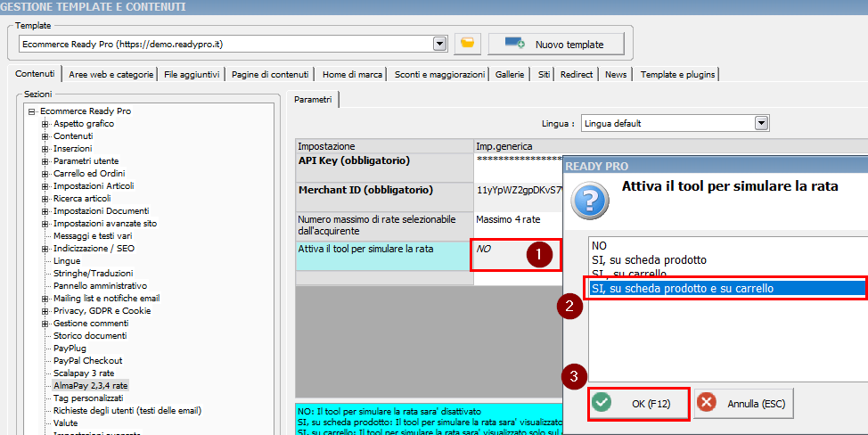Open the Lingua default dropdown arrow

pyautogui.click(x=762, y=123)
